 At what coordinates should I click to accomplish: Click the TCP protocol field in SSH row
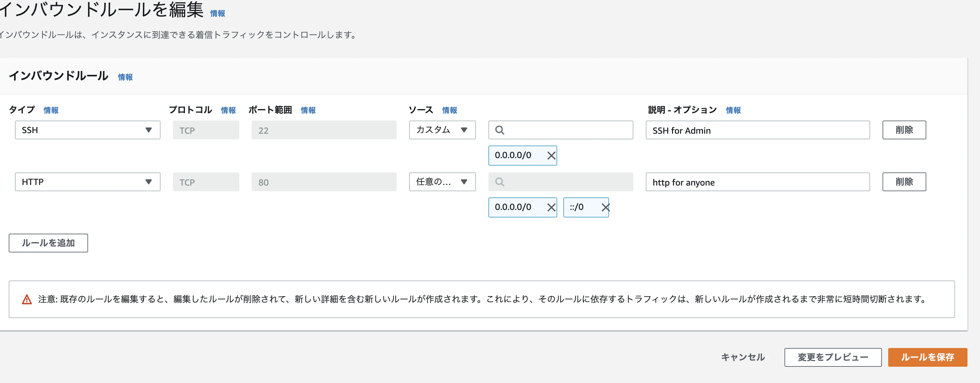click(206, 130)
